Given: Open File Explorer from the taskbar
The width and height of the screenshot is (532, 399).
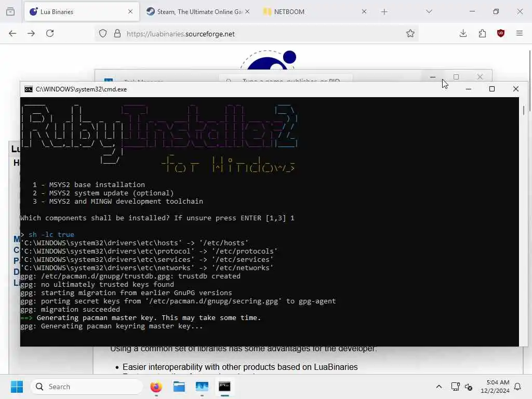Looking at the screenshot, I should (179, 387).
